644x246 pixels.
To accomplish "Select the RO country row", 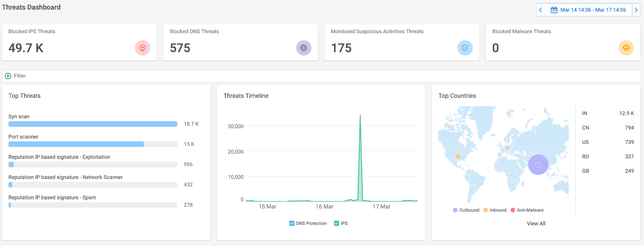I will pyautogui.click(x=608, y=157).
